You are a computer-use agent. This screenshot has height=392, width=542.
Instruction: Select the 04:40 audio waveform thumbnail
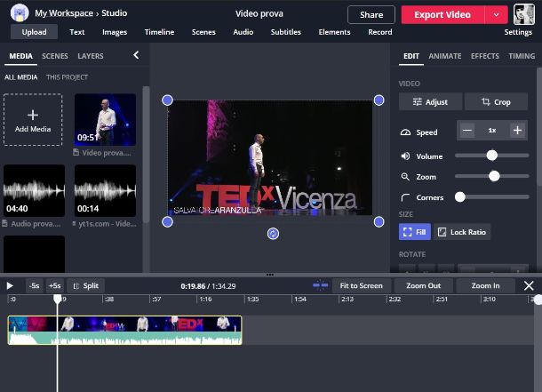35,190
